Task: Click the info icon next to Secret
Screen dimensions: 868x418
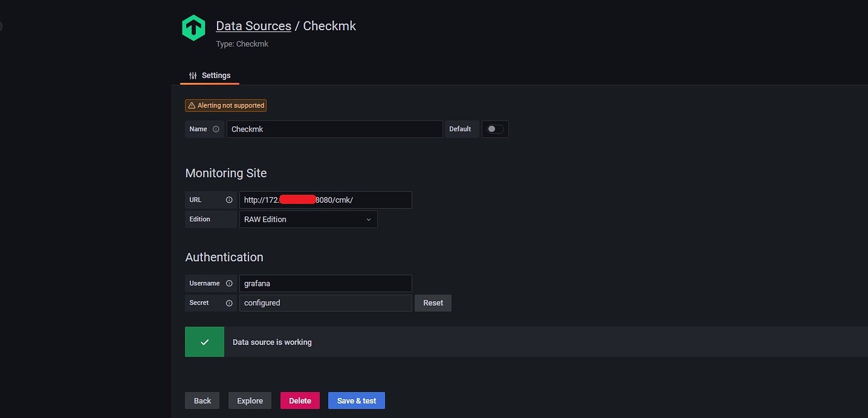Action: (x=229, y=303)
